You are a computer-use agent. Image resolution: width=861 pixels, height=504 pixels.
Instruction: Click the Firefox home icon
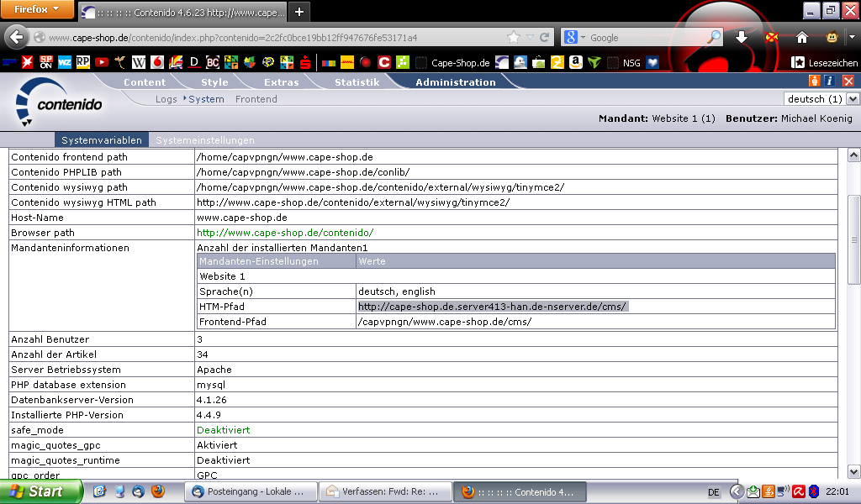pyautogui.click(x=802, y=38)
